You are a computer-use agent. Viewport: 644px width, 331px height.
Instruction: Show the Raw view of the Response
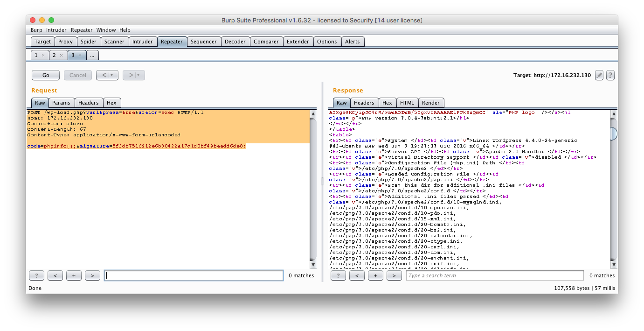point(342,103)
